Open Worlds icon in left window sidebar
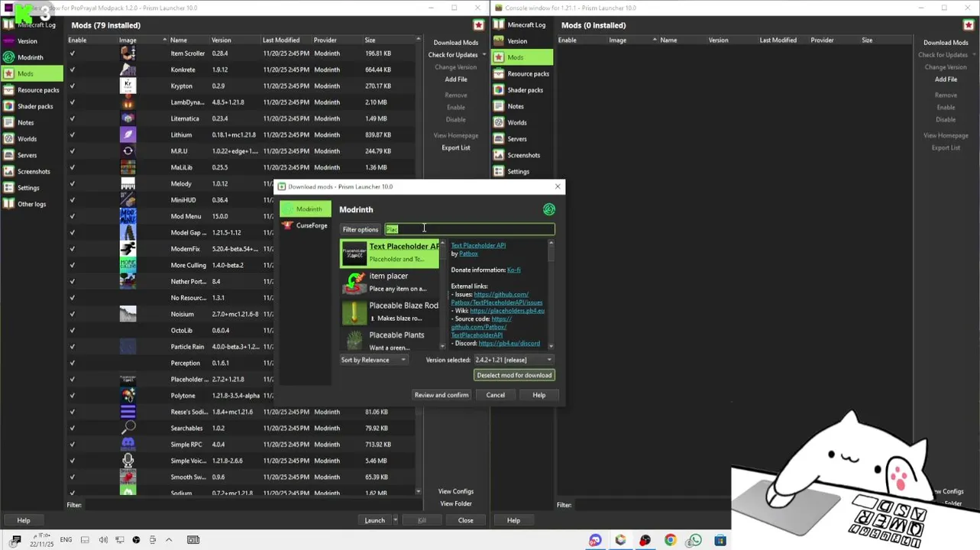The height and width of the screenshot is (550, 980). [x=8, y=139]
